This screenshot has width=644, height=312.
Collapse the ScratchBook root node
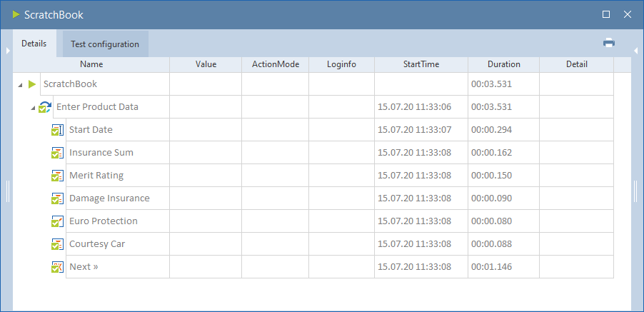click(x=20, y=85)
